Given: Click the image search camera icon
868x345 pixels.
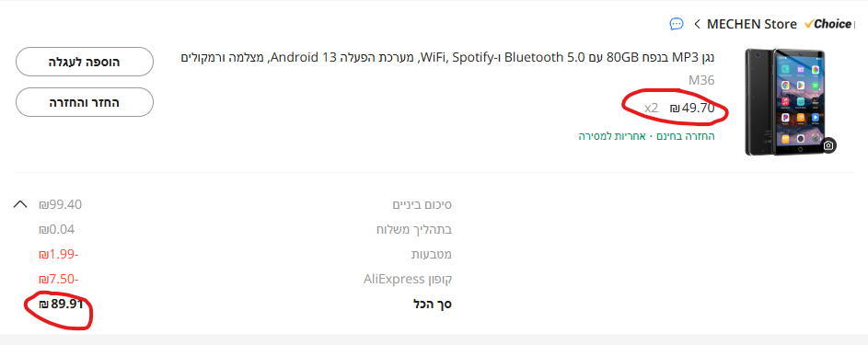Looking at the screenshot, I should pyautogui.click(x=828, y=145).
